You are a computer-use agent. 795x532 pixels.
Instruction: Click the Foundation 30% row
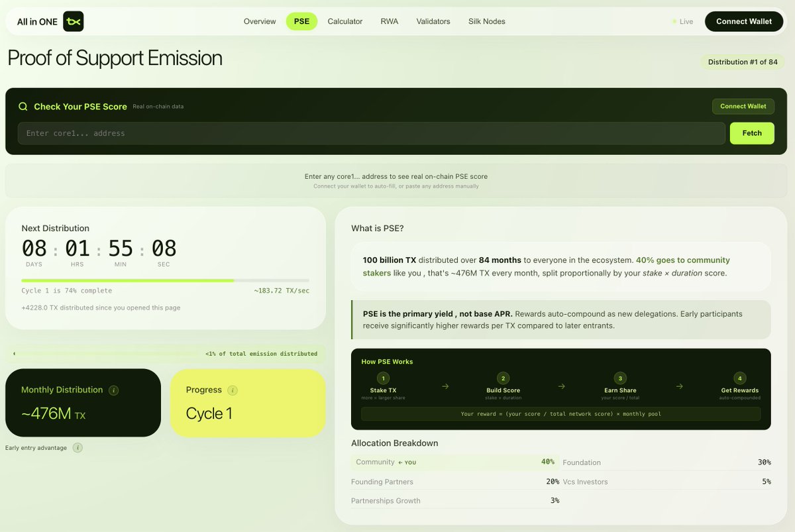[667, 462]
